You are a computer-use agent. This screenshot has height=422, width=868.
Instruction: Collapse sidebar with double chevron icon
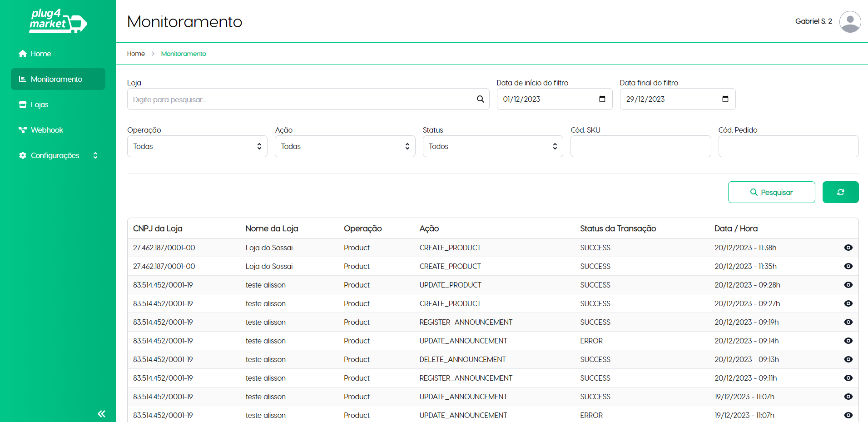101,413
